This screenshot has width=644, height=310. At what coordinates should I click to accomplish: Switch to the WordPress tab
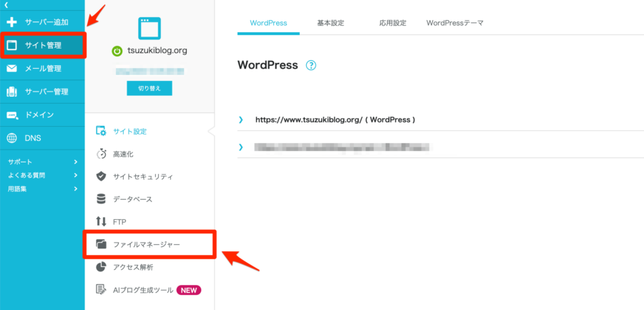268,23
